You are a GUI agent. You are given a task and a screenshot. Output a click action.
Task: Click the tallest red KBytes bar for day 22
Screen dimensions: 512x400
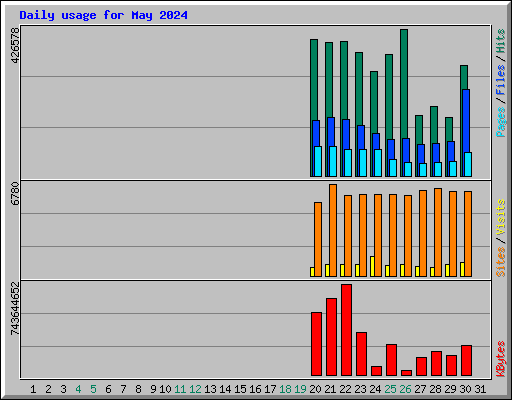(346, 330)
